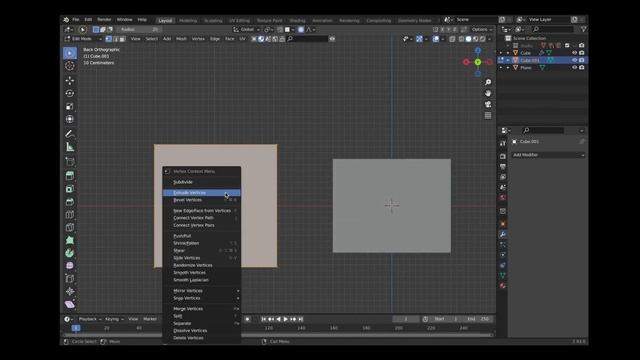Select the Annotate tool

[x=70, y=134]
